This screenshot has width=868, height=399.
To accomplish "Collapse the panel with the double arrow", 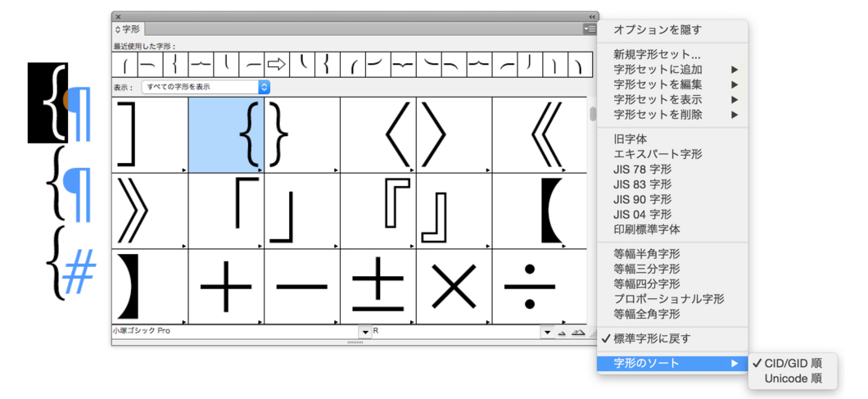I will pyautogui.click(x=592, y=16).
